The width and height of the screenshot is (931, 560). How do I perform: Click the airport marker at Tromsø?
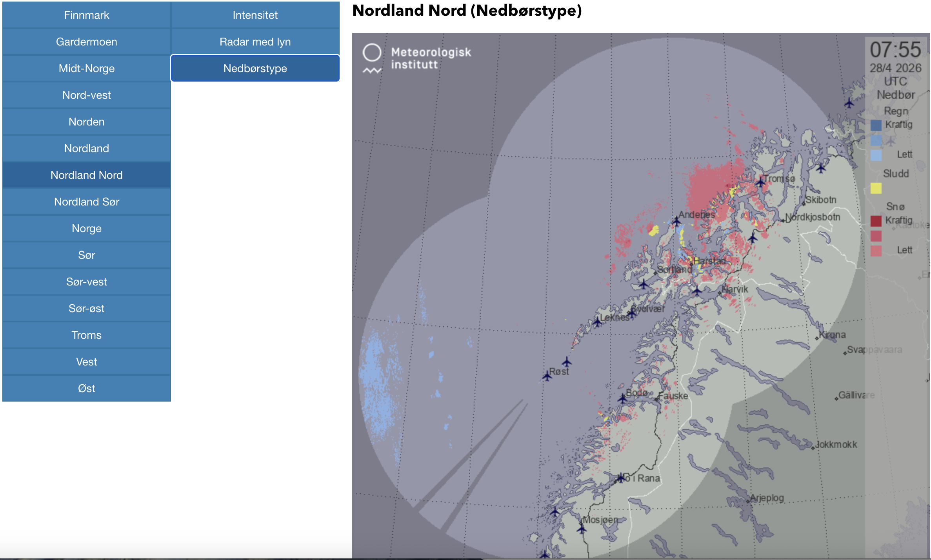pos(760,182)
